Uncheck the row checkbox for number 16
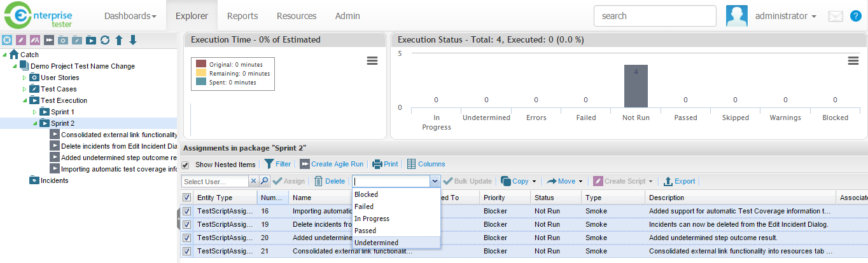Image resolution: width=868 pixels, height=263 pixels. [x=187, y=212]
